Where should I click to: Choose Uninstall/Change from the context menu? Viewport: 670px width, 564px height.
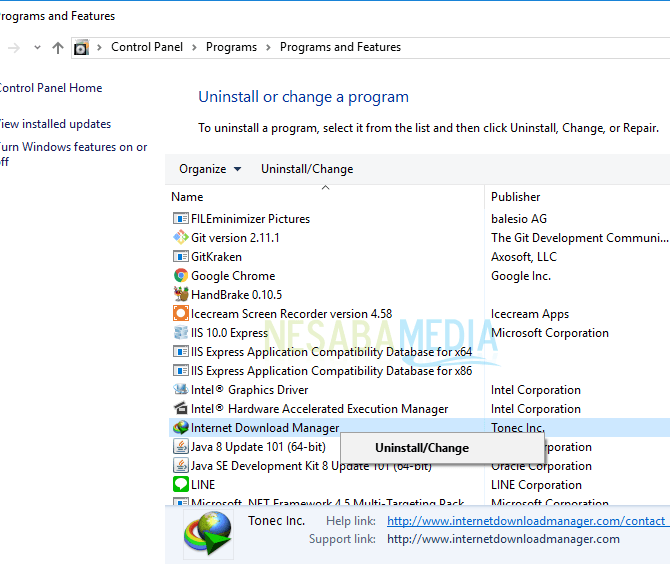click(421, 448)
